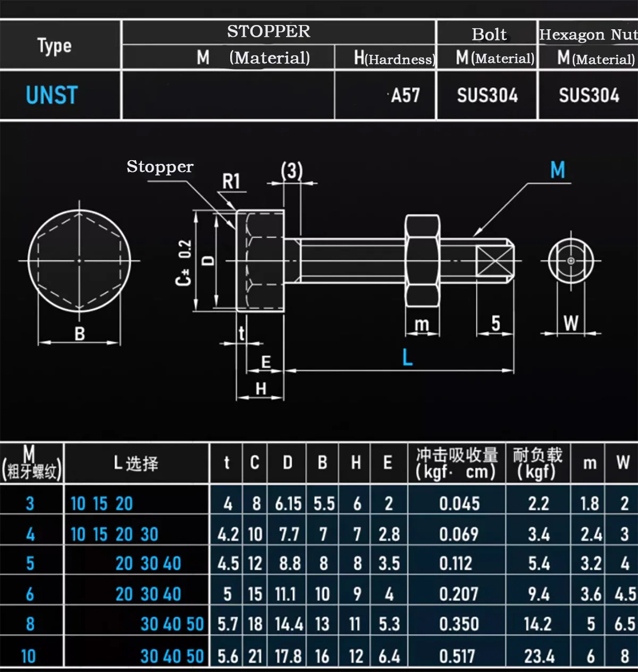This screenshot has height=672, width=638.
Task: Click the Bolt SUS304 material cell
Action: click(x=488, y=96)
